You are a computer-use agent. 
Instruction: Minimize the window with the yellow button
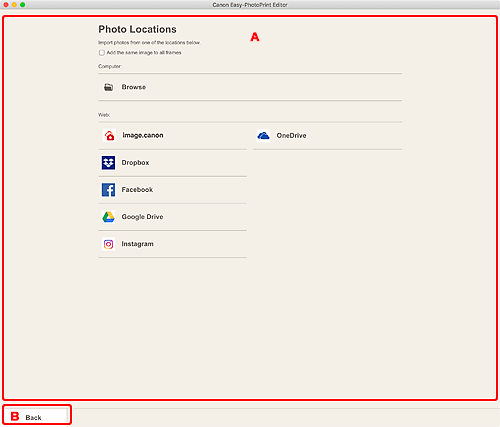[14, 5]
